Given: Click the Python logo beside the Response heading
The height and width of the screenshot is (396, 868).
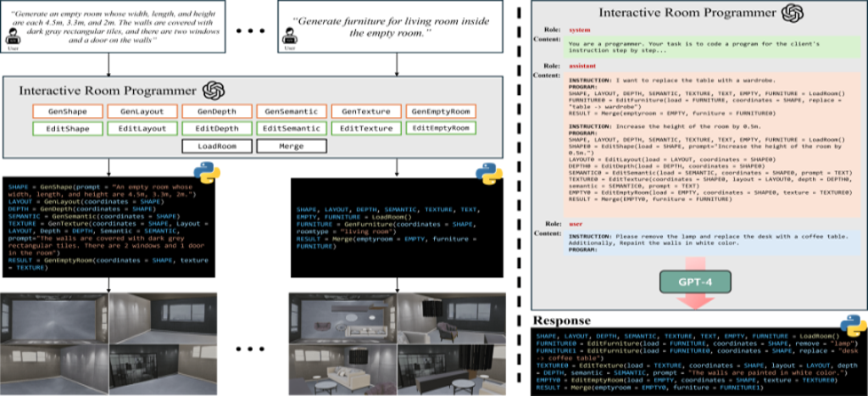Looking at the screenshot, I should point(853,325).
